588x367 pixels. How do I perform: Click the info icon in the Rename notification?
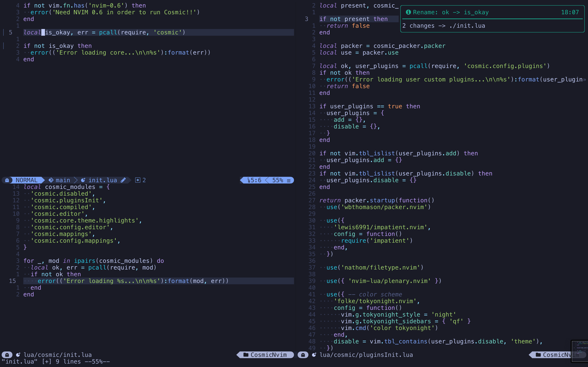pyautogui.click(x=408, y=12)
